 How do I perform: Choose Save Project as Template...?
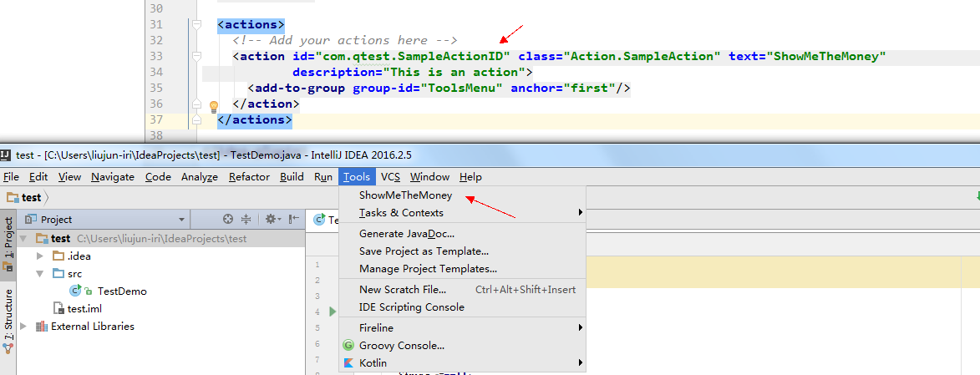coord(463,251)
